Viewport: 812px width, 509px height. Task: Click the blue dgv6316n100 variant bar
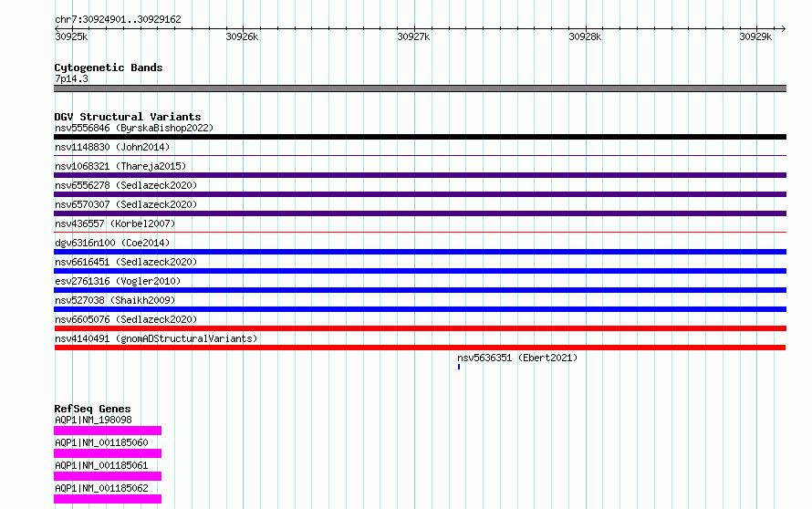[x=420, y=252]
